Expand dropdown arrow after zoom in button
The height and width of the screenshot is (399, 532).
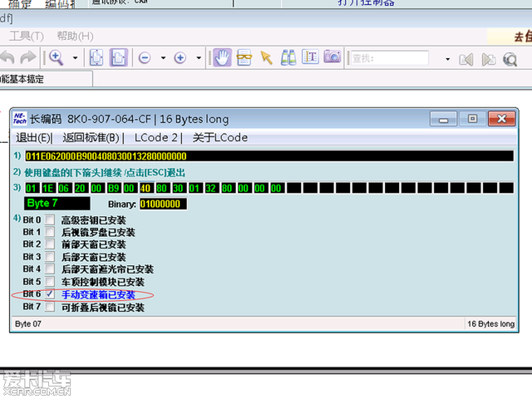click(x=198, y=58)
